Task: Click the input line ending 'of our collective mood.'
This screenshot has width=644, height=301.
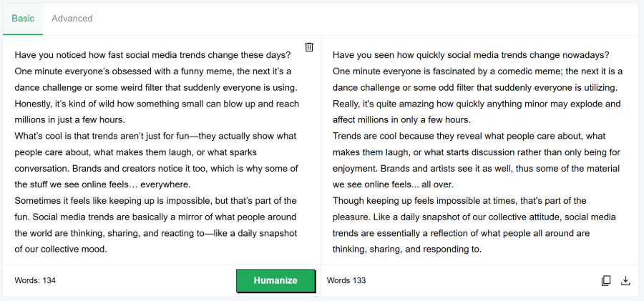Action: click(61, 249)
